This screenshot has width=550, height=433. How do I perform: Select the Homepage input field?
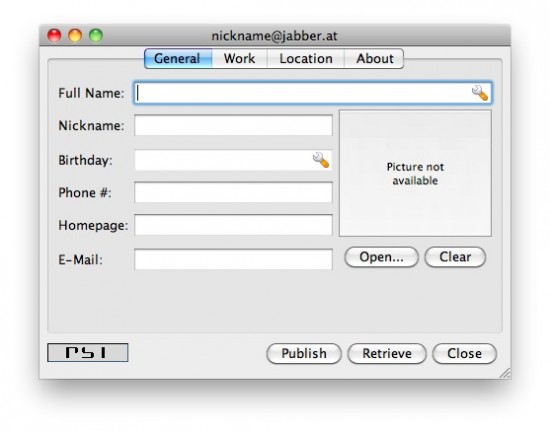(x=233, y=225)
